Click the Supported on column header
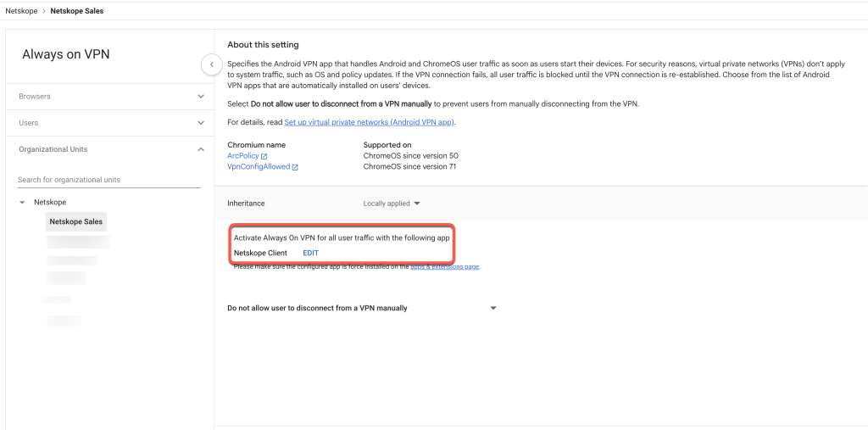Viewport: 868px width, 430px height. point(387,145)
